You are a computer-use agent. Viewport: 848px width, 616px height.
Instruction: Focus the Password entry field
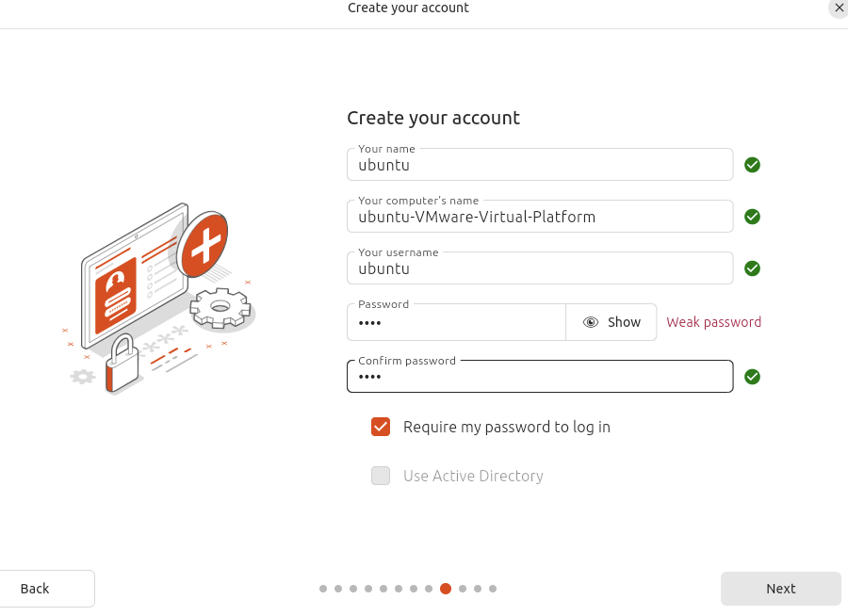tap(456, 322)
